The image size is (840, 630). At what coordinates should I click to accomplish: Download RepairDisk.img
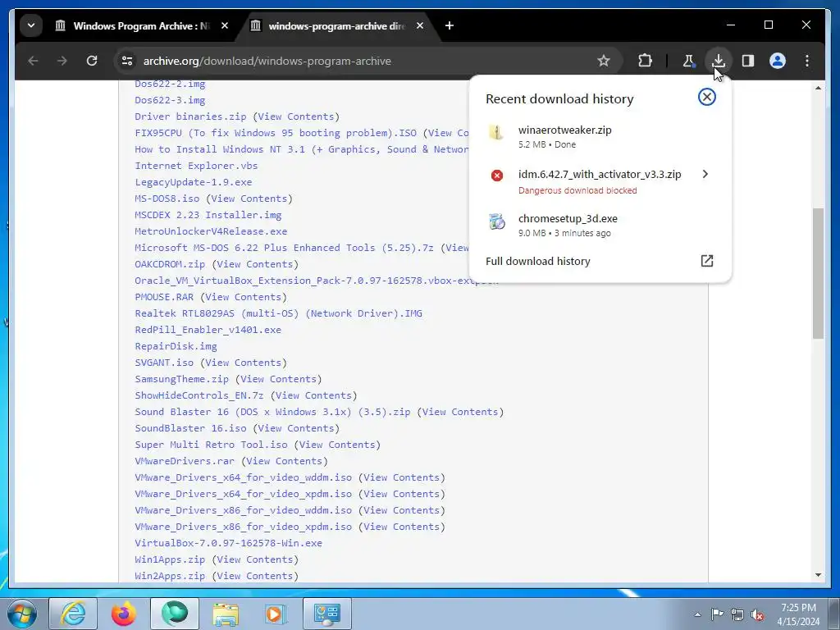point(176,347)
